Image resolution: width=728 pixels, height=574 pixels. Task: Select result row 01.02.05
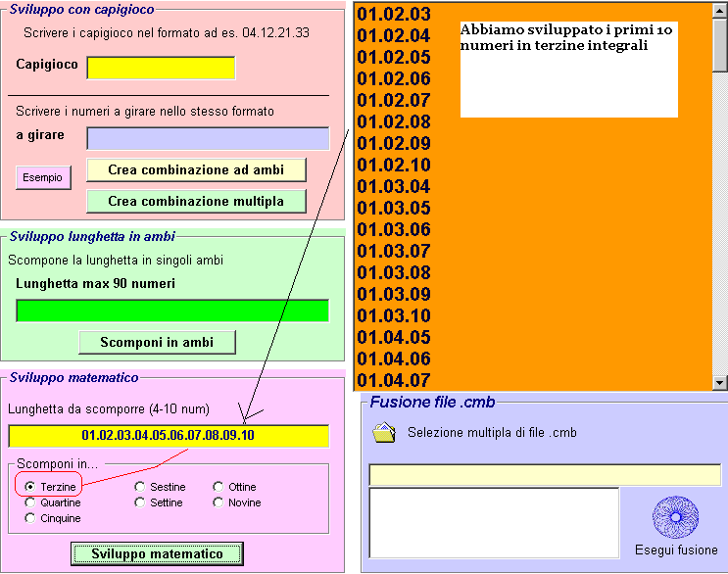394,57
